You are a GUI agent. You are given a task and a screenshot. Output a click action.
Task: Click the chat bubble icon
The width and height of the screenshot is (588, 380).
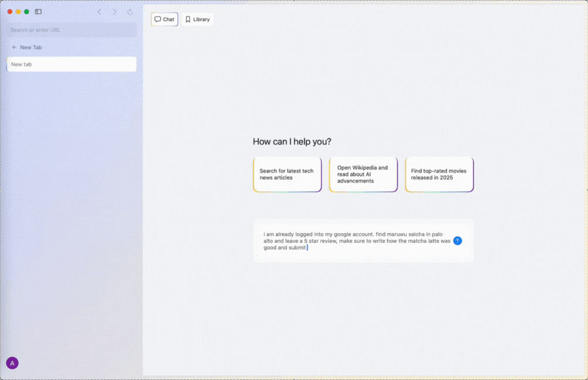point(157,19)
